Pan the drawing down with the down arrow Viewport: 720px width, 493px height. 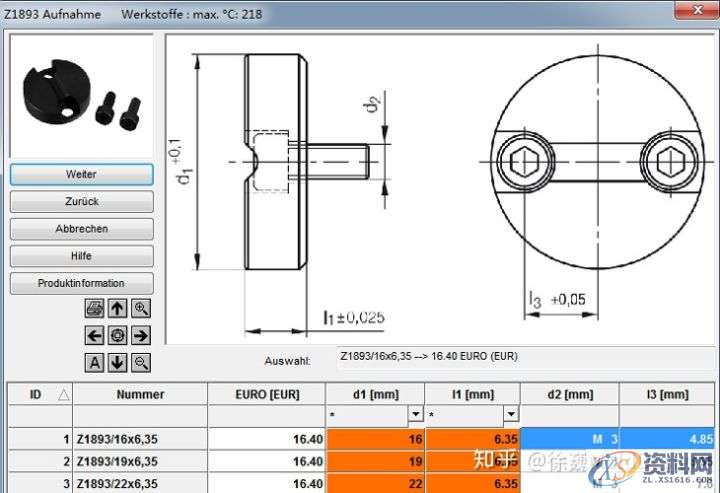pyautogui.click(x=117, y=362)
